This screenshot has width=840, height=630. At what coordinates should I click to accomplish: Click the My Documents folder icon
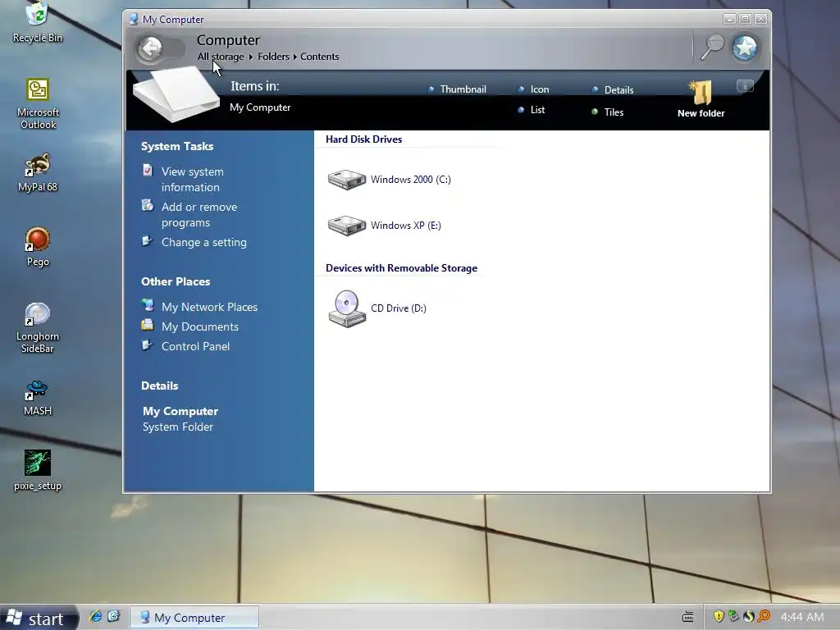[x=148, y=325]
